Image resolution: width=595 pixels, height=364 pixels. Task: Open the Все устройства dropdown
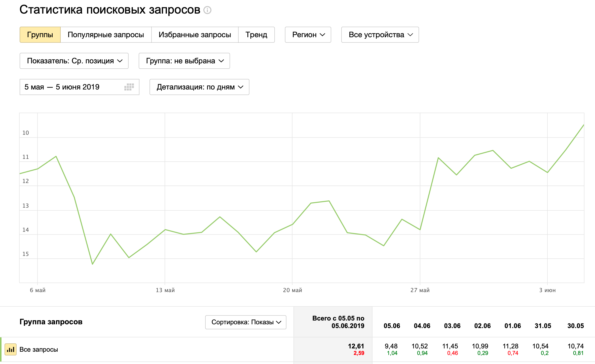pos(380,35)
